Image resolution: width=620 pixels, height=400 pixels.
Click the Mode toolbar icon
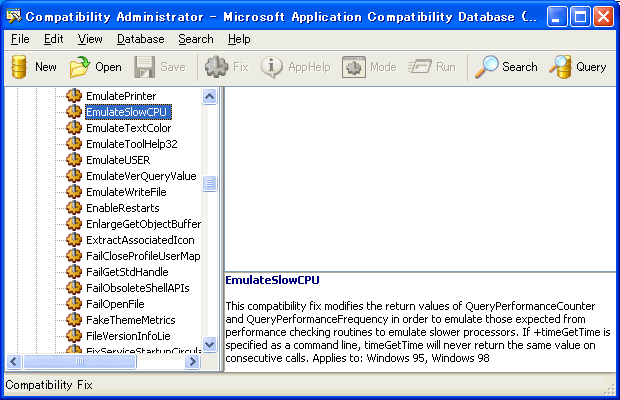pos(353,67)
